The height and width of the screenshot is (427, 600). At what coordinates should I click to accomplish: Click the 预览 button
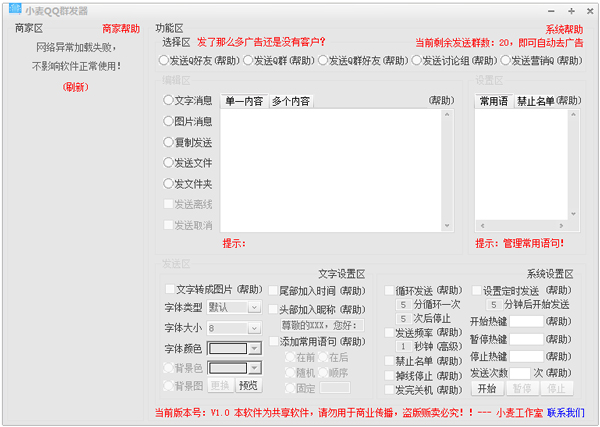248,385
